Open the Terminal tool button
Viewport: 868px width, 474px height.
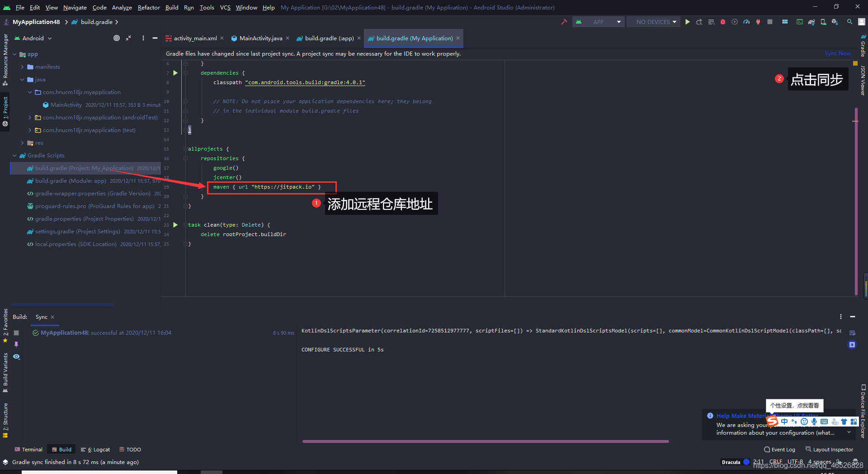coord(28,449)
